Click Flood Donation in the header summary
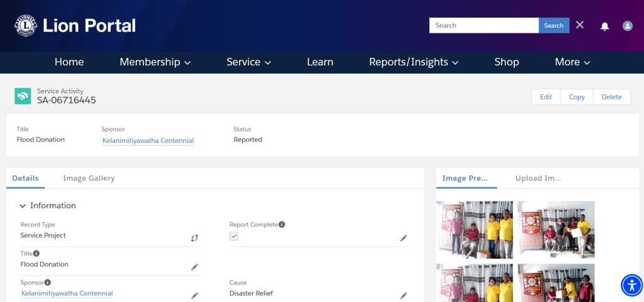The width and height of the screenshot is (644, 302). pyautogui.click(x=41, y=140)
